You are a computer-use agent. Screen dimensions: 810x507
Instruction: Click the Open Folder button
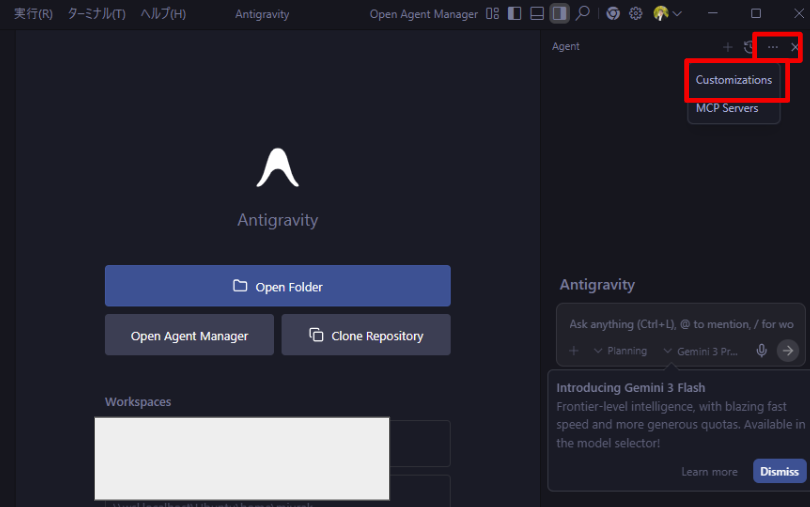(x=278, y=286)
